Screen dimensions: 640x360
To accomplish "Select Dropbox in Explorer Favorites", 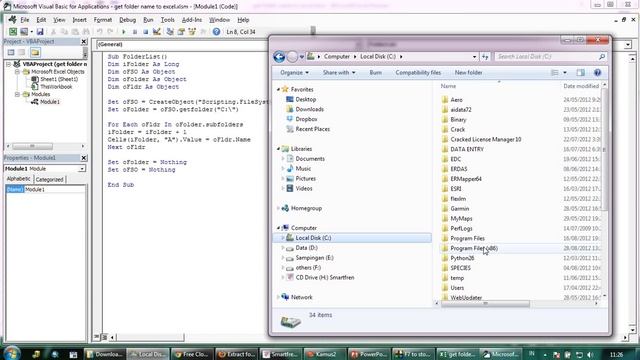I will coord(306,119).
